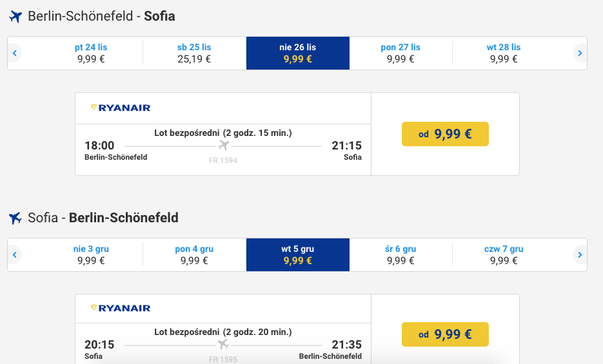The image size is (603, 364).
Task: Show earlier outbound dates with left chevron
Action: pyautogui.click(x=15, y=53)
